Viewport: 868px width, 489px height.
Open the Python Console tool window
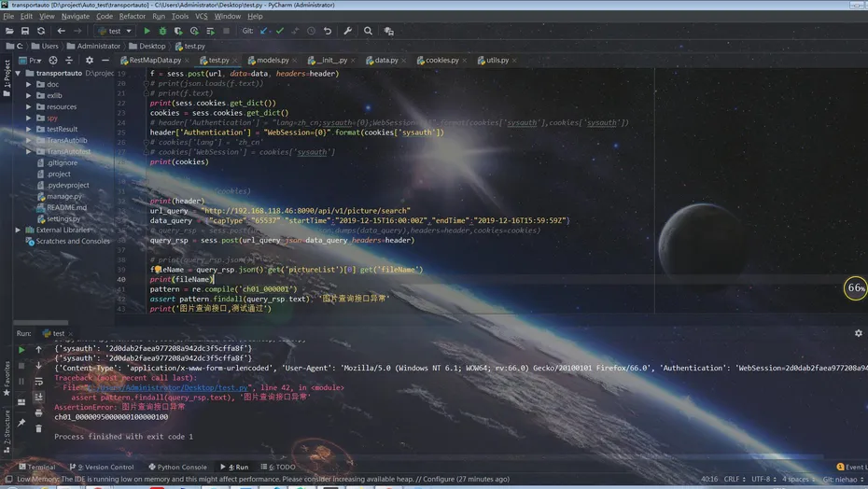177,467
